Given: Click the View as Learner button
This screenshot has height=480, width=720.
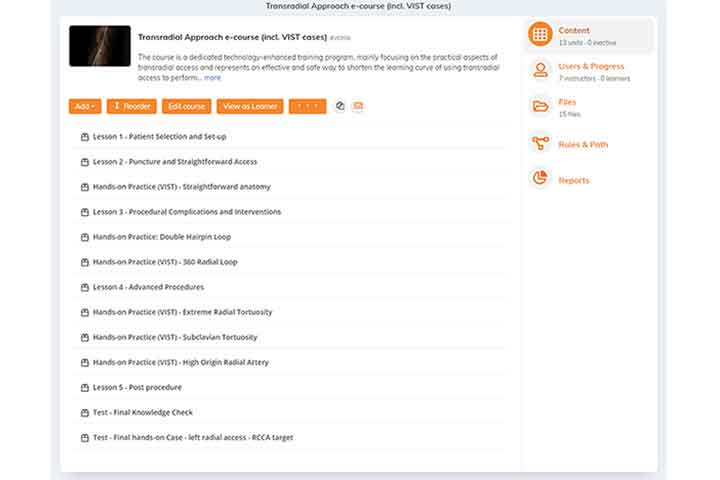Looking at the screenshot, I should coord(250,106).
